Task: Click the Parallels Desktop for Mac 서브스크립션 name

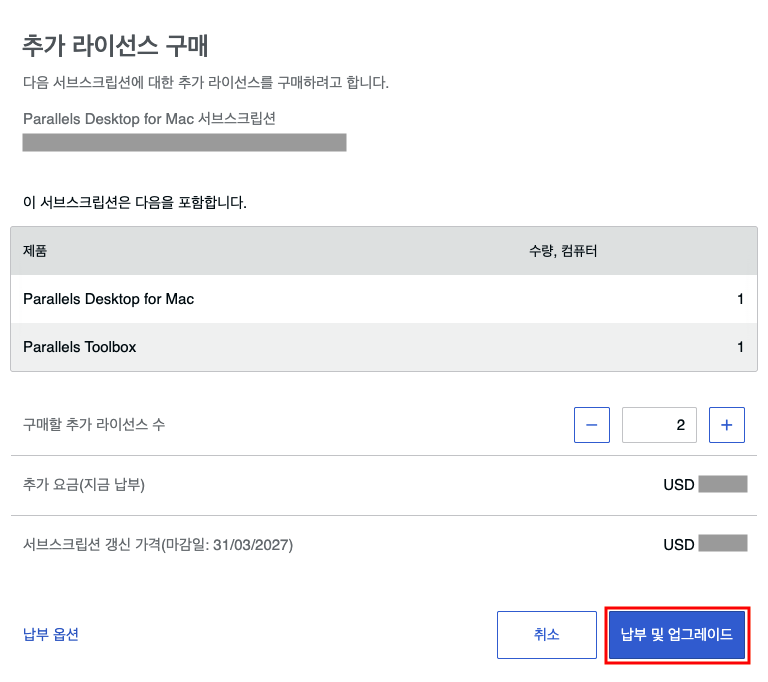Action: pos(149,119)
